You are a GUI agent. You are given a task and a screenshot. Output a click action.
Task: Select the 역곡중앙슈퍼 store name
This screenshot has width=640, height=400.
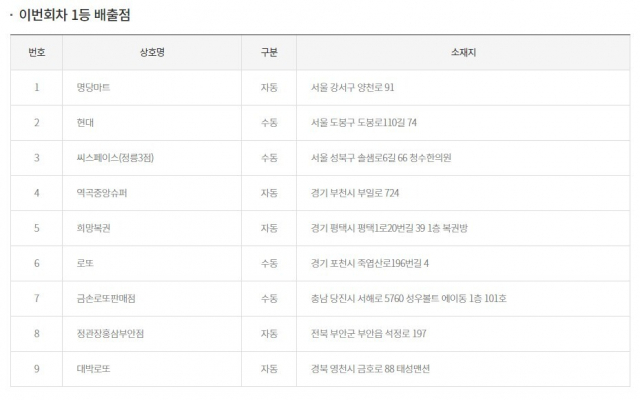(x=95, y=193)
